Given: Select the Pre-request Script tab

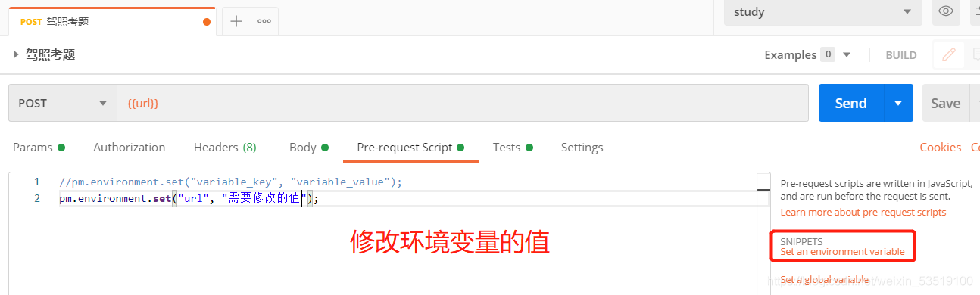Looking at the screenshot, I should click(x=410, y=147).
